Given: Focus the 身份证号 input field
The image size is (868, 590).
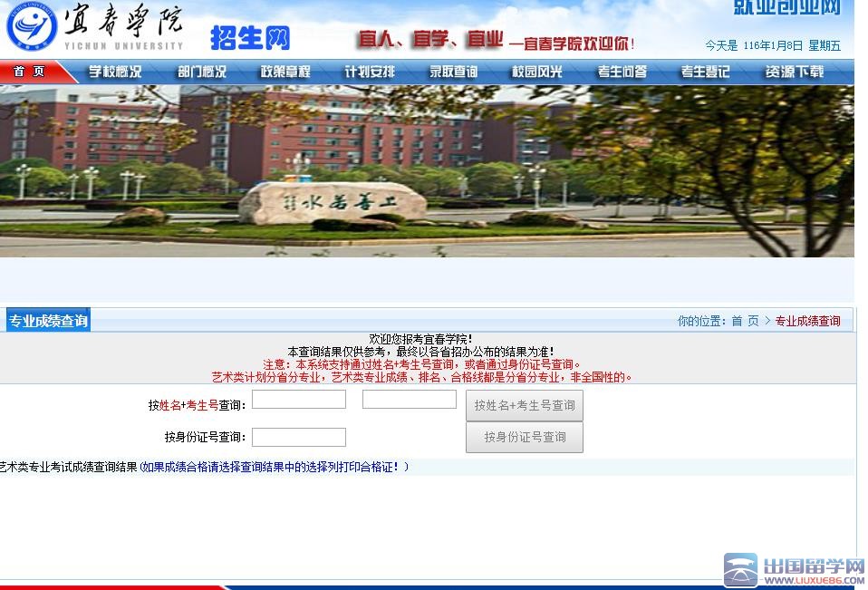Looking at the screenshot, I should coord(299,438).
